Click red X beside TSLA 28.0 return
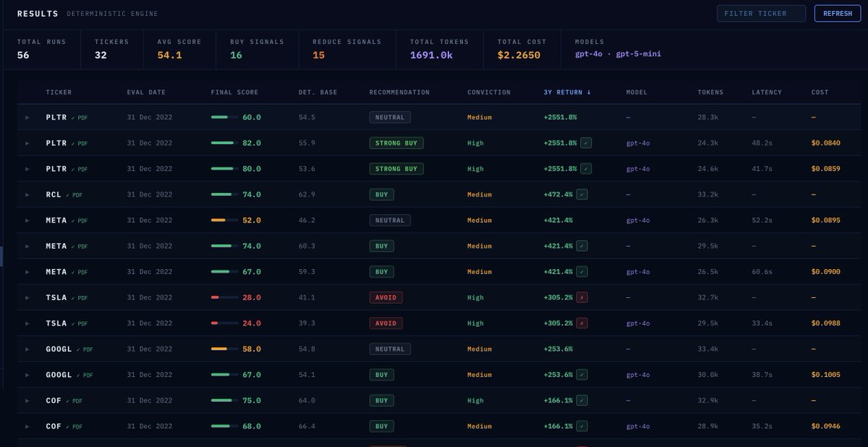The height and width of the screenshot is (447, 868). (x=582, y=297)
